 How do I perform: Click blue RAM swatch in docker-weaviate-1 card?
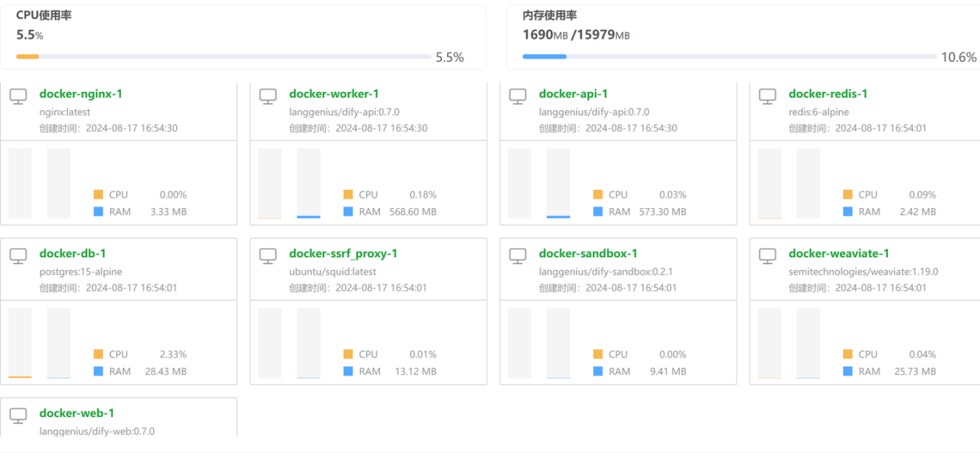(x=848, y=371)
